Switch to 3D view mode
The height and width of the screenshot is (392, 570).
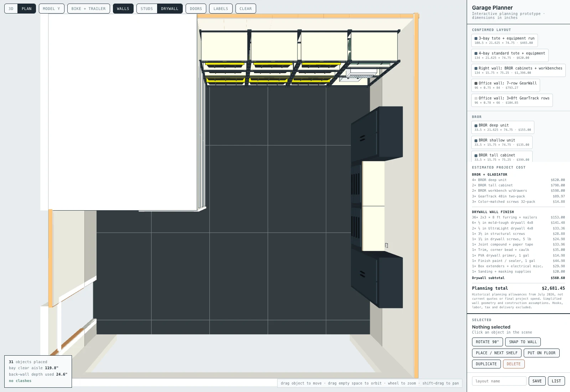[11, 9]
